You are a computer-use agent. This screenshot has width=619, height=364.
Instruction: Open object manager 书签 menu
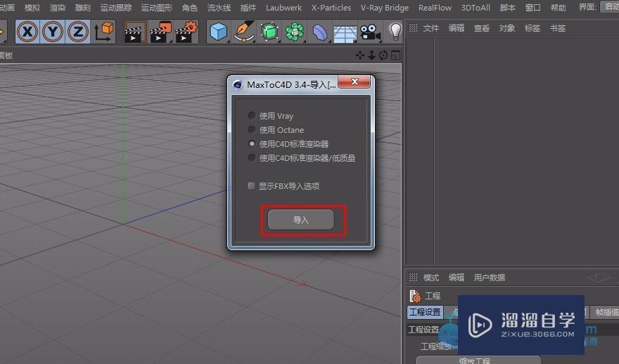click(x=558, y=28)
